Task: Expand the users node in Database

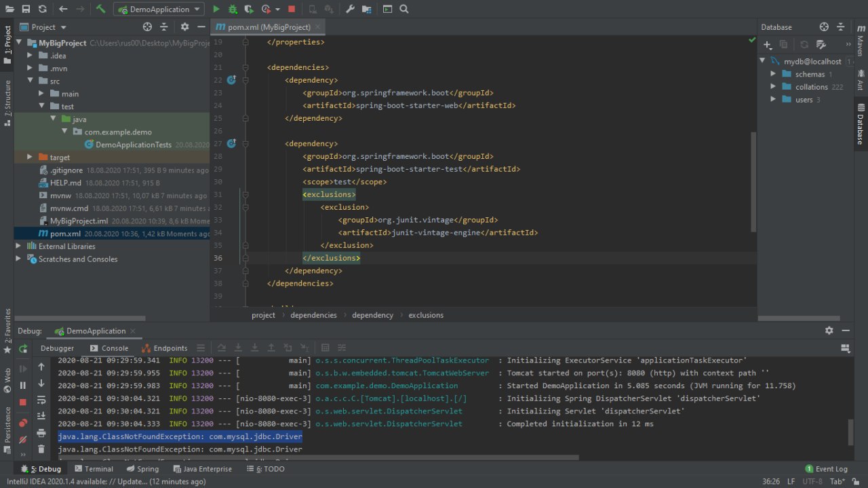Action: (x=773, y=100)
